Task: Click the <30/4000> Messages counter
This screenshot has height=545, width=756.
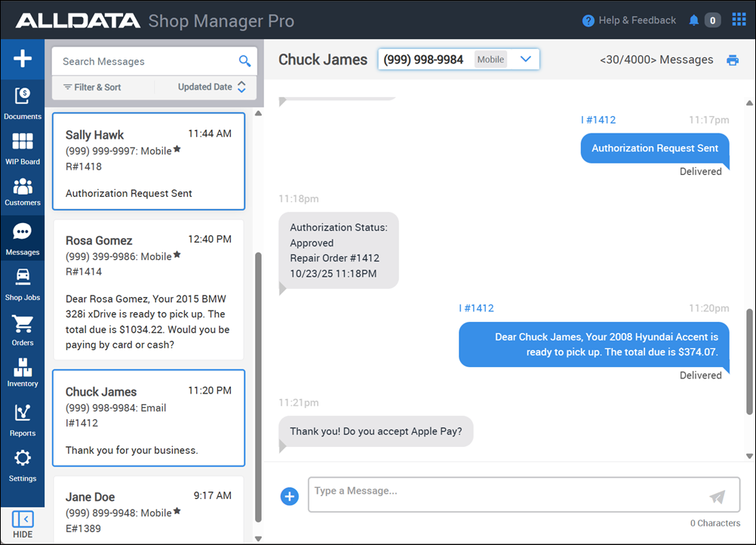Action: [656, 60]
